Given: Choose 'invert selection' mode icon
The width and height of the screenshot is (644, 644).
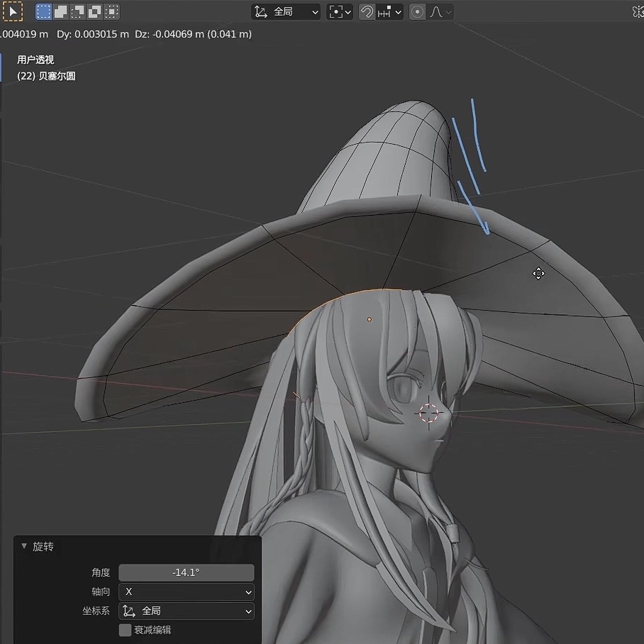Looking at the screenshot, I should [94, 11].
